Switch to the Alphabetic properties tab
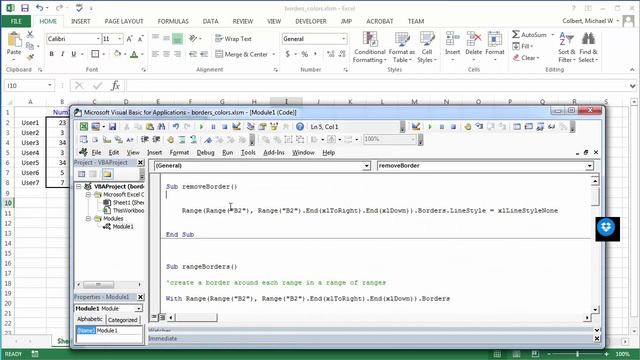This screenshot has width=640, height=360. pos(90,319)
